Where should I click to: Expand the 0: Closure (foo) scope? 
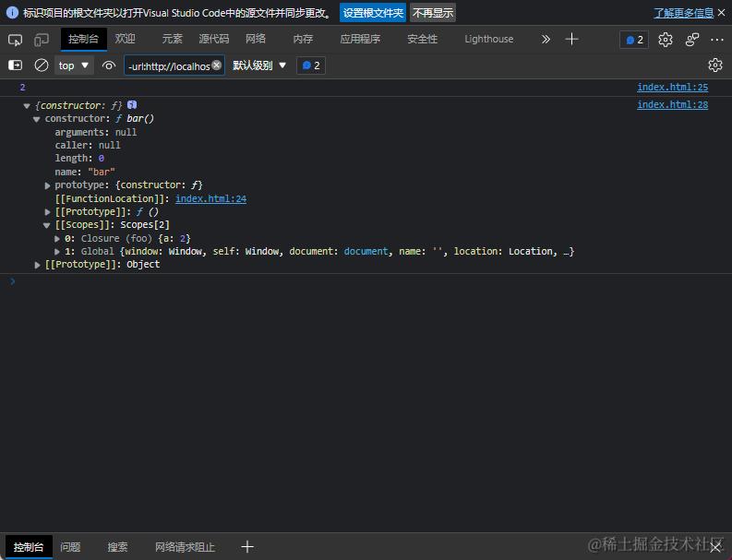tap(57, 239)
